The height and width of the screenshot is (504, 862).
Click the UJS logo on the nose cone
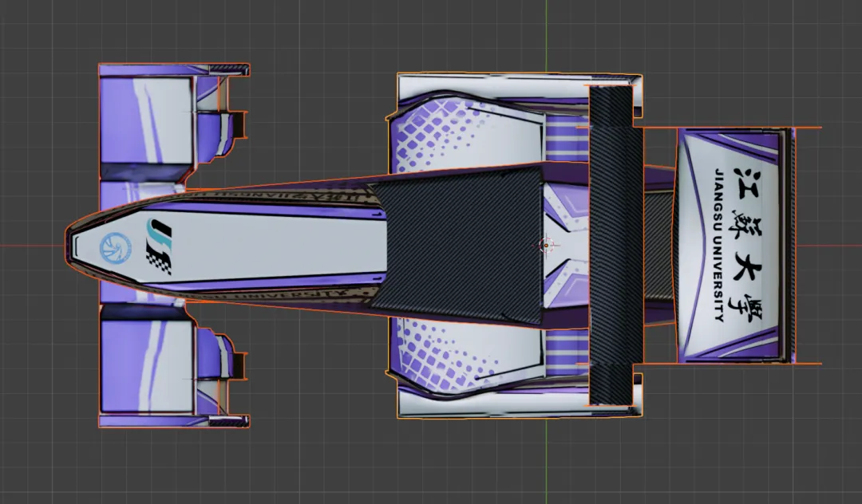(160, 246)
